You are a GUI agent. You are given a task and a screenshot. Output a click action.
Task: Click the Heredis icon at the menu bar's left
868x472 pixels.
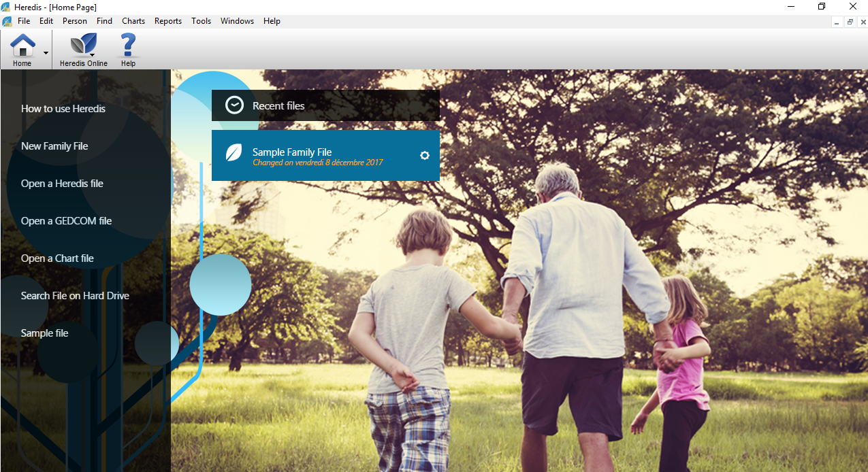[x=7, y=21]
